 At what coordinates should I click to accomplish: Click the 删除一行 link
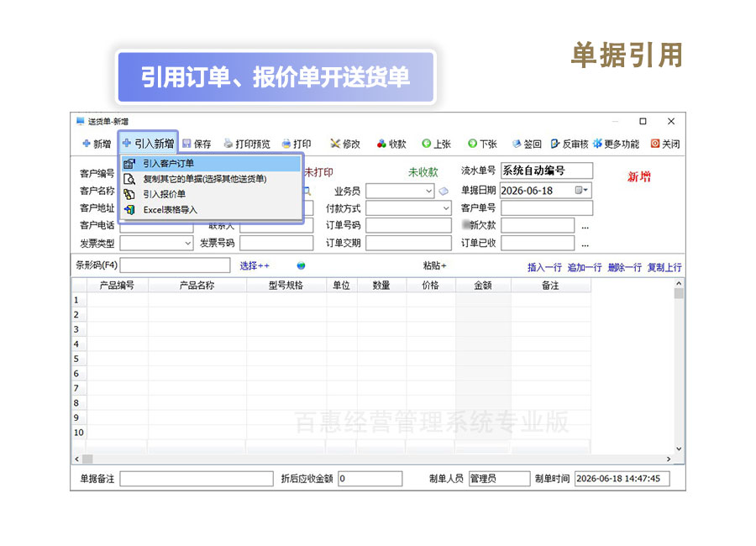coord(624,267)
